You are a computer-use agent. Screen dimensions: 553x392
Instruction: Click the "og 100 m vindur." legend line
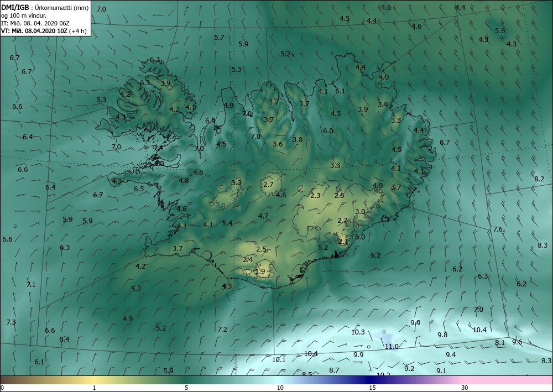(23, 15)
